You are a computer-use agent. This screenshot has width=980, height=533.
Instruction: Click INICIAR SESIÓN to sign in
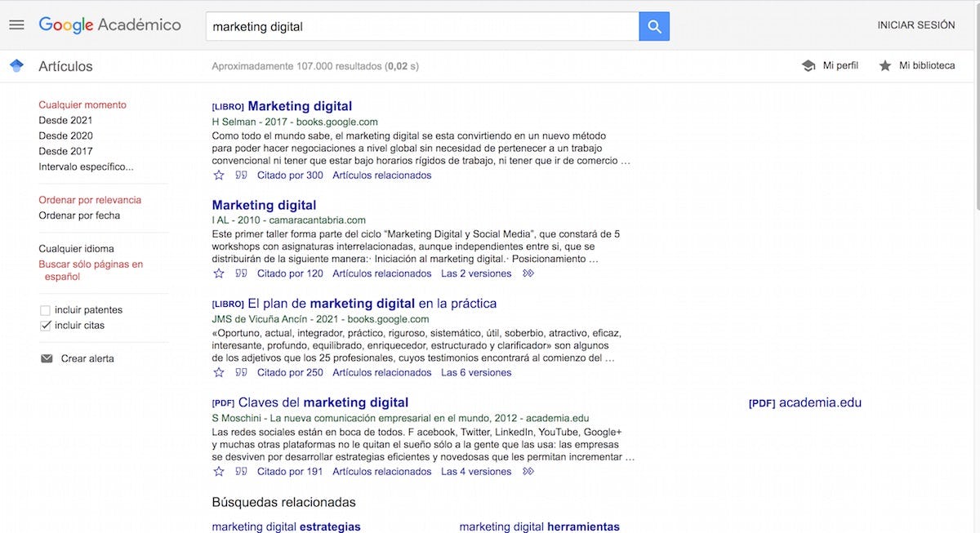tap(915, 25)
